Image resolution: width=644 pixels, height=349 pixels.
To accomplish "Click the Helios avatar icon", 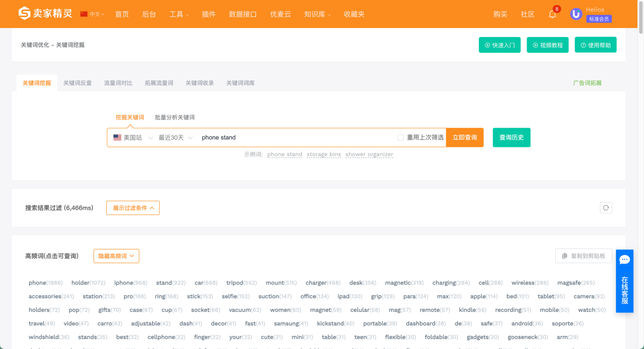I will (x=576, y=14).
